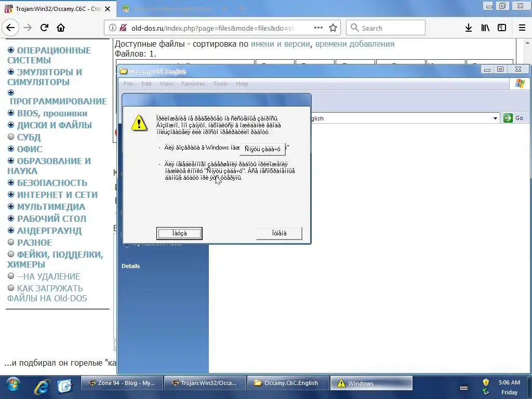Sort files by имени и версии
This screenshot has width=532, height=399.
(x=280, y=44)
